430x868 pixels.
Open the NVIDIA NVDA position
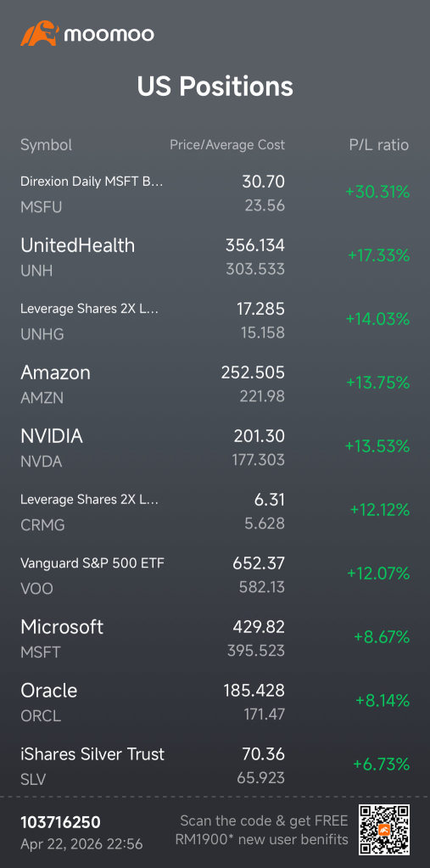coord(215,448)
